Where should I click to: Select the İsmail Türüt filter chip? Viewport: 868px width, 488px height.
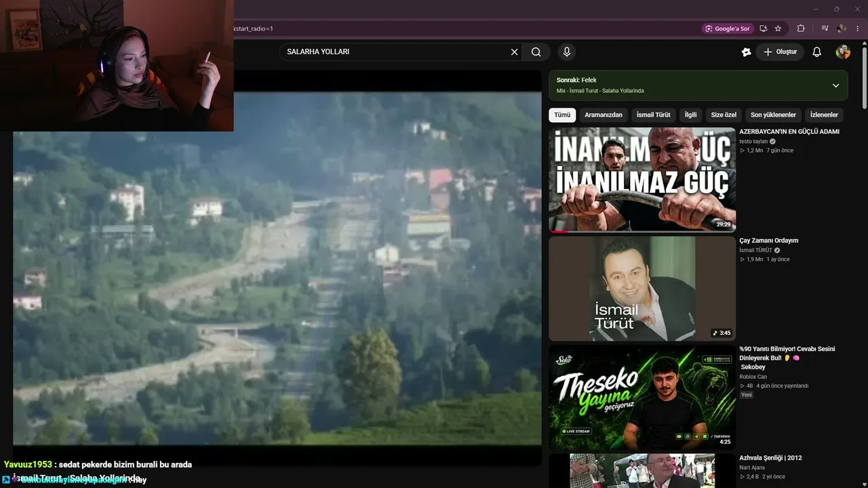point(654,115)
